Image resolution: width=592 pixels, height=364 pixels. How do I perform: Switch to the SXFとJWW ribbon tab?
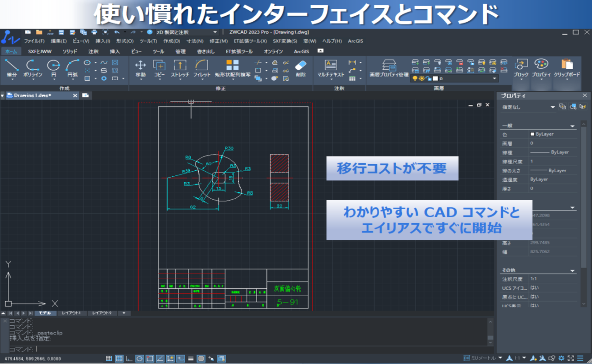40,51
